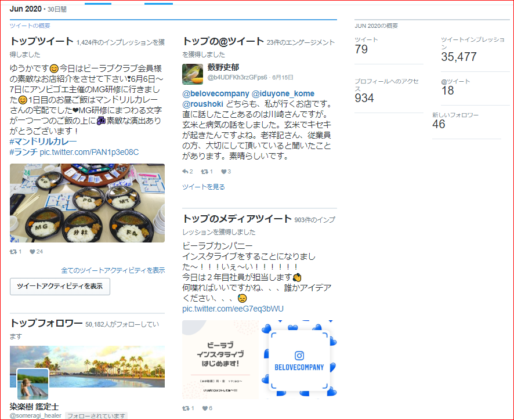
Task: Open the pic.twitter.com/eeG7eq3bWU link
Action: pyautogui.click(x=233, y=309)
